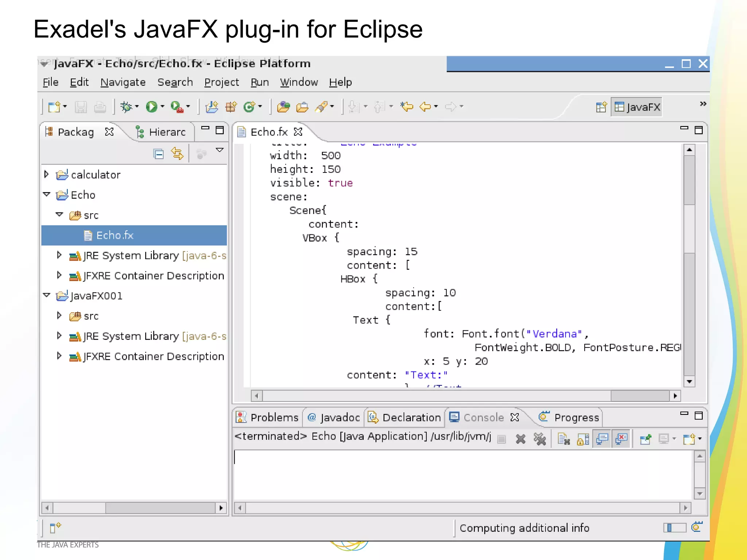This screenshot has width=747, height=560.
Task: Switch to the Hierarchy tab
Action: [x=160, y=132]
